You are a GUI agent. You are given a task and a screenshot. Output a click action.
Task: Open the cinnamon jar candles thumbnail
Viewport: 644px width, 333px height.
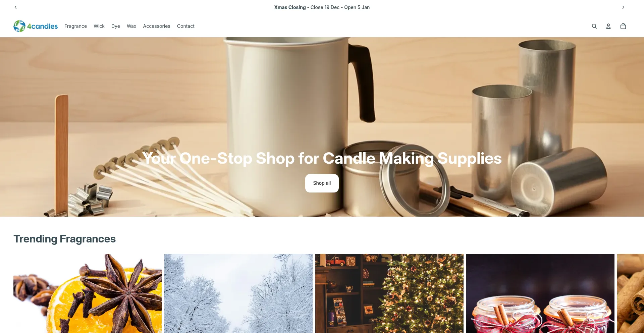(540, 293)
